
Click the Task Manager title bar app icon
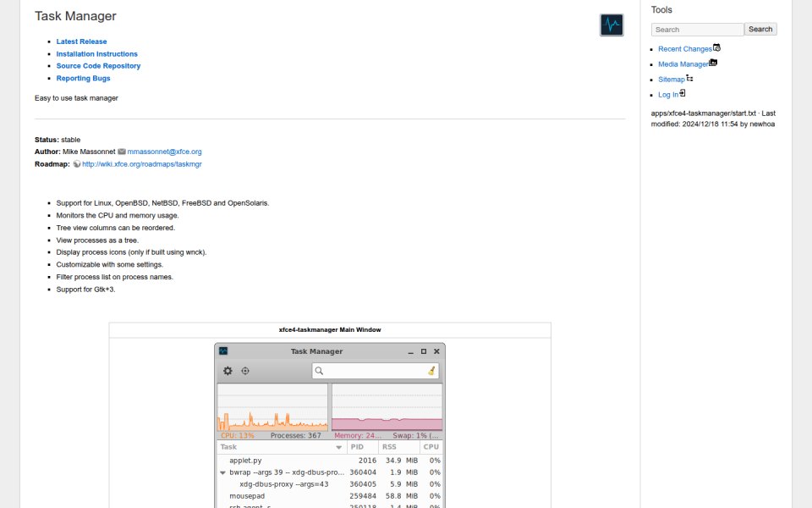(223, 351)
